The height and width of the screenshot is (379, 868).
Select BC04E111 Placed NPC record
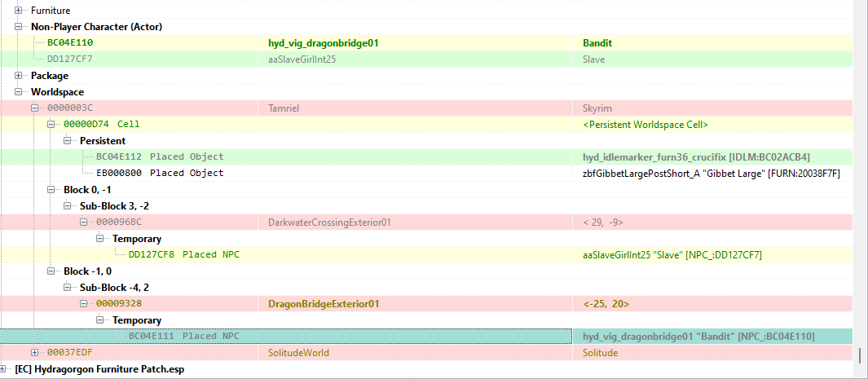[183, 336]
